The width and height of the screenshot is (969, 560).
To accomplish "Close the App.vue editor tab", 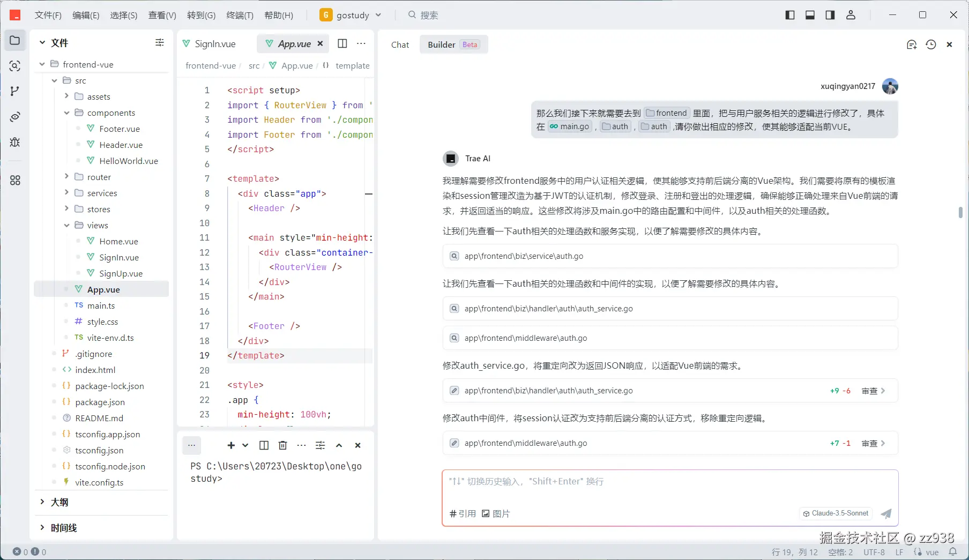I will click(x=320, y=43).
